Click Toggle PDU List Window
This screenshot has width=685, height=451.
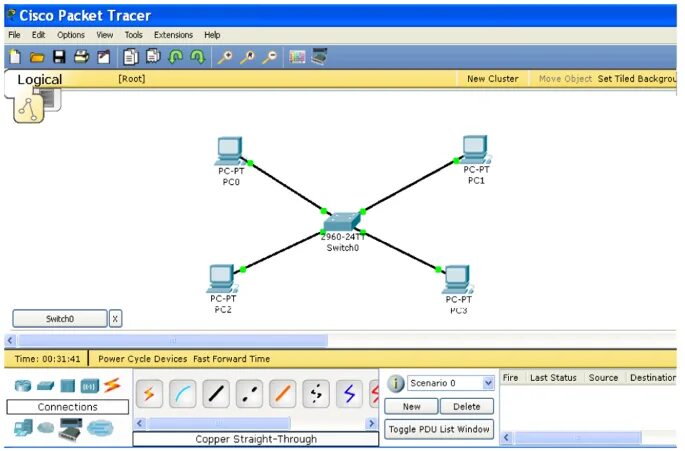(x=439, y=429)
